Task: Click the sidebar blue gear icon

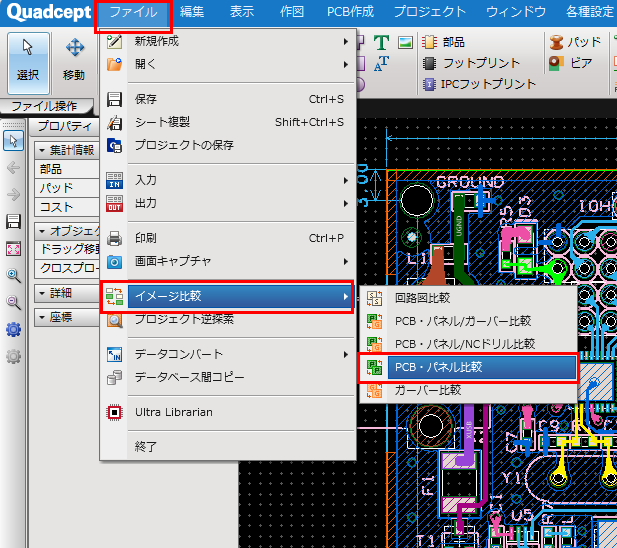Action: [x=13, y=329]
